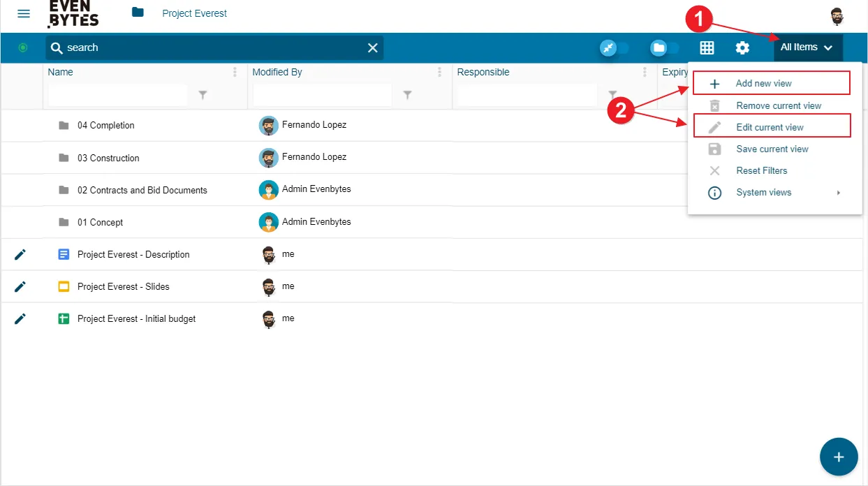
Task: Sort by the Expiry column header
Action: pos(675,72)
